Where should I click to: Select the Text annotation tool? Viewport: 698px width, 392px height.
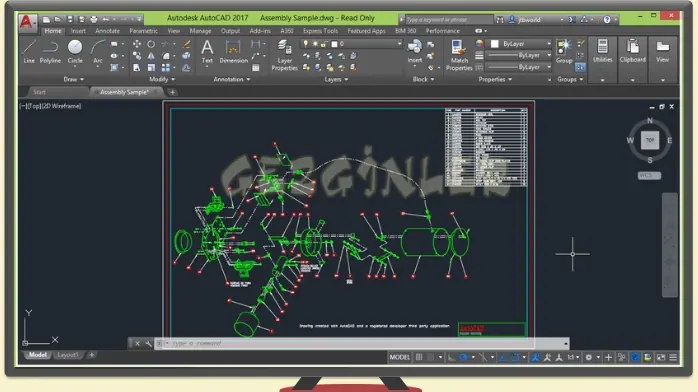(207, 52)
